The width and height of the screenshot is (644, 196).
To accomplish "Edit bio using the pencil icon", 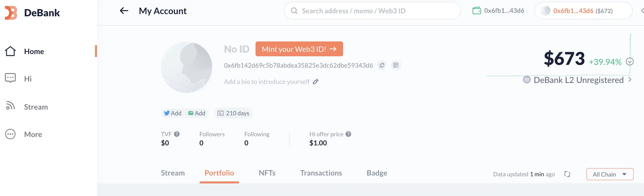I will (x=316, y=81).
